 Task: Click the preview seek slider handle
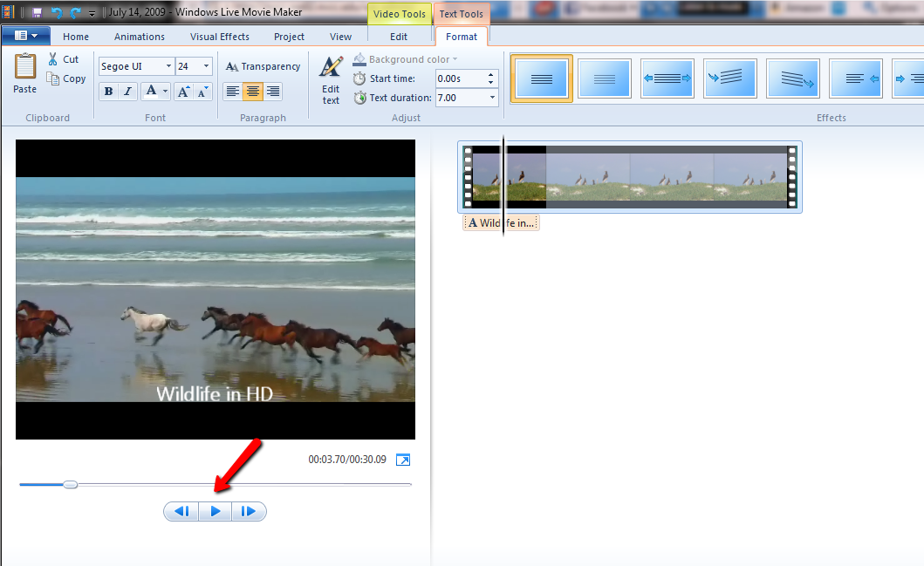pyautogui.click(x=71, y=485)
